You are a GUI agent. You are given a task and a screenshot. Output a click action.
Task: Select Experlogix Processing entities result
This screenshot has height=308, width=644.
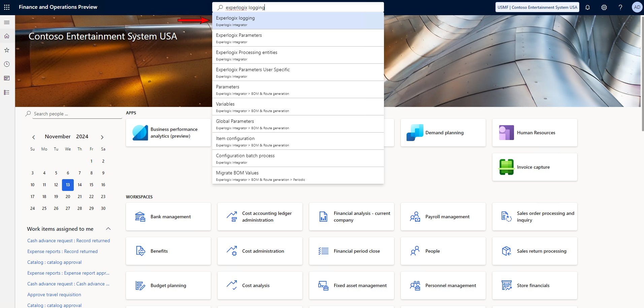[298, 55]
